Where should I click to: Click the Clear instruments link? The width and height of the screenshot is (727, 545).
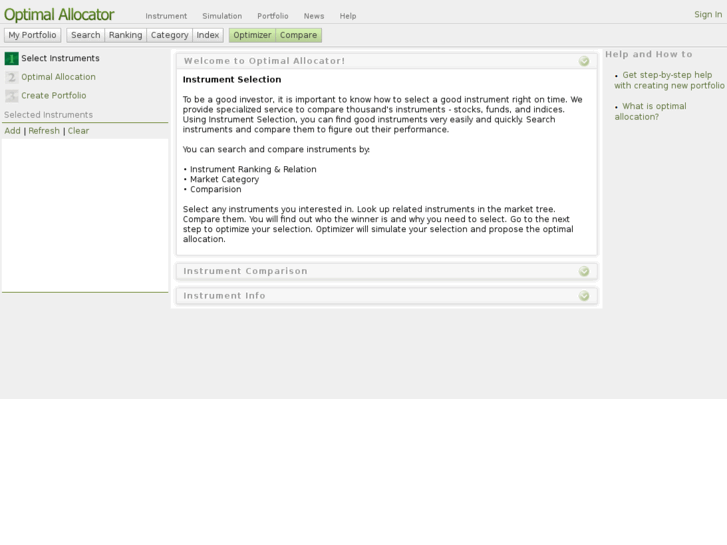pyautogui.click(x=78, y=131)
